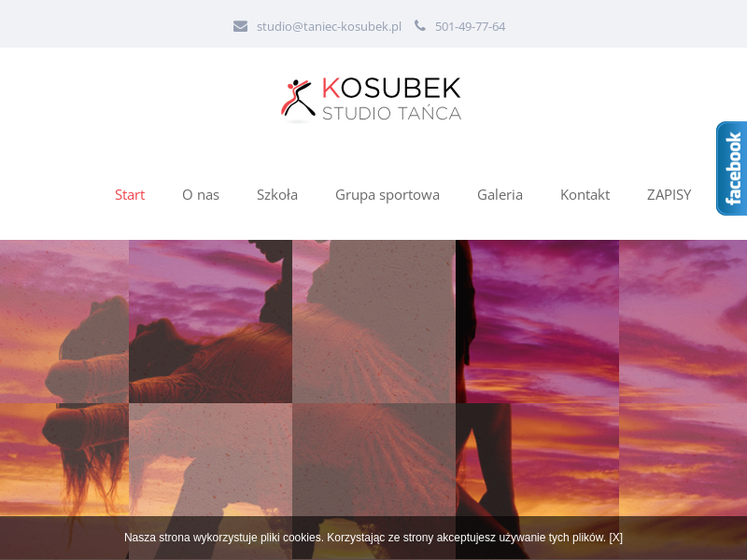Open the ZAPISY sign-up page

669,195
